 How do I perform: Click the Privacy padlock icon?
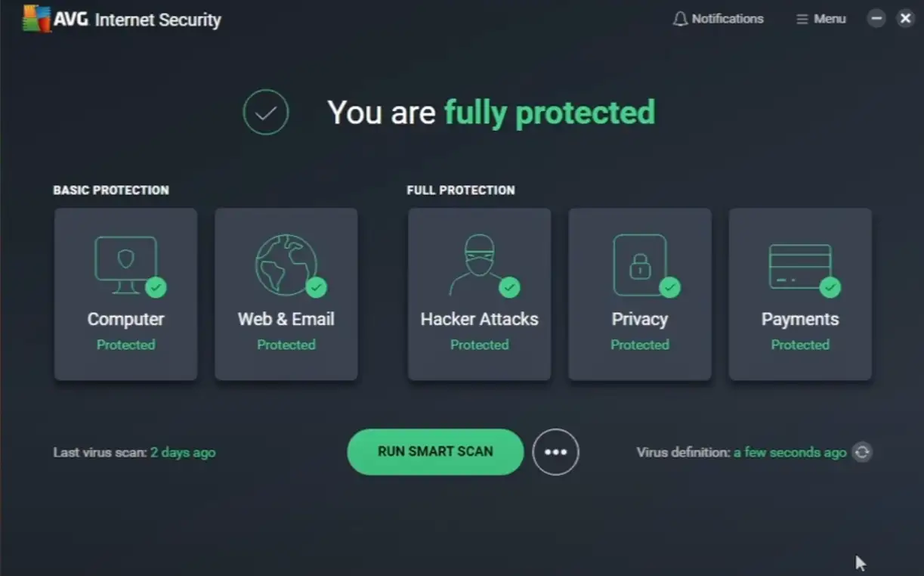[639, 265]
